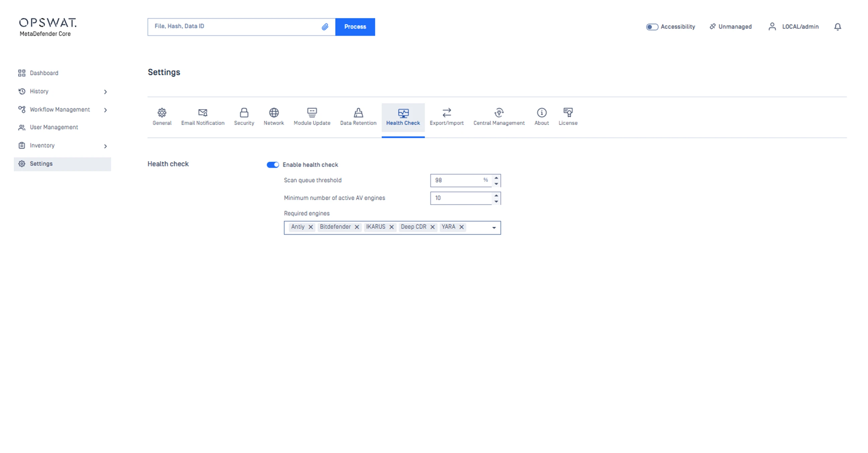
Task: Open the Security settings lock icon
Action: pyautogui.click(x=244, y=113)
